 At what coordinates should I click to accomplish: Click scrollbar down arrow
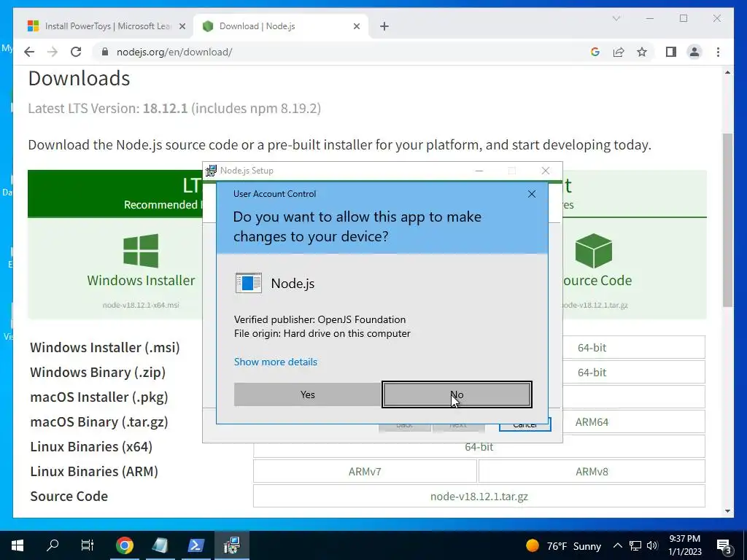tap(727, 511)
